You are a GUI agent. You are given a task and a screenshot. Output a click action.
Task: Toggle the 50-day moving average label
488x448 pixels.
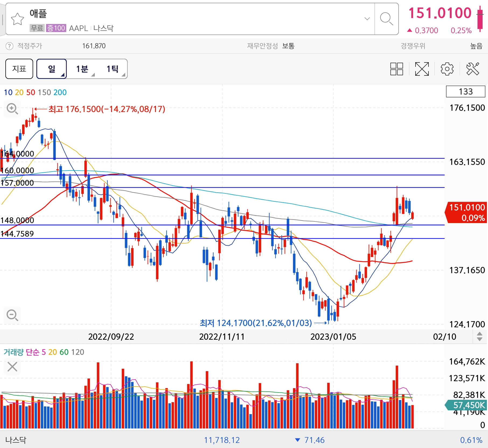coord(31,92)
